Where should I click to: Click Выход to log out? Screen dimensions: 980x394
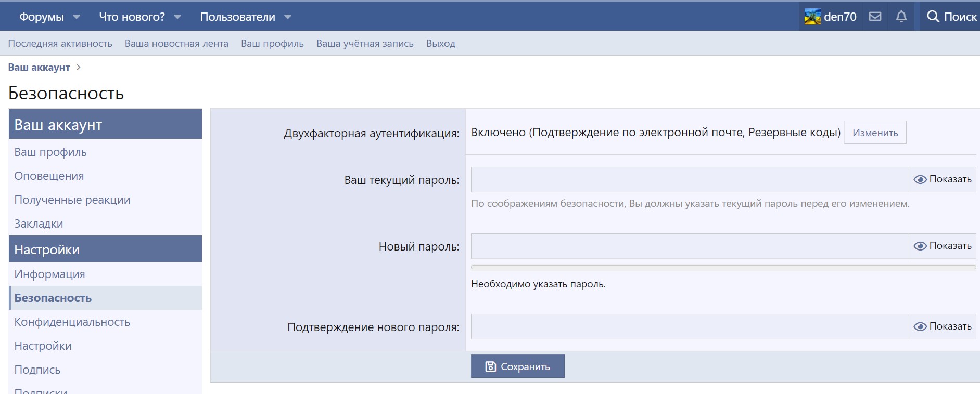(440, 44)
